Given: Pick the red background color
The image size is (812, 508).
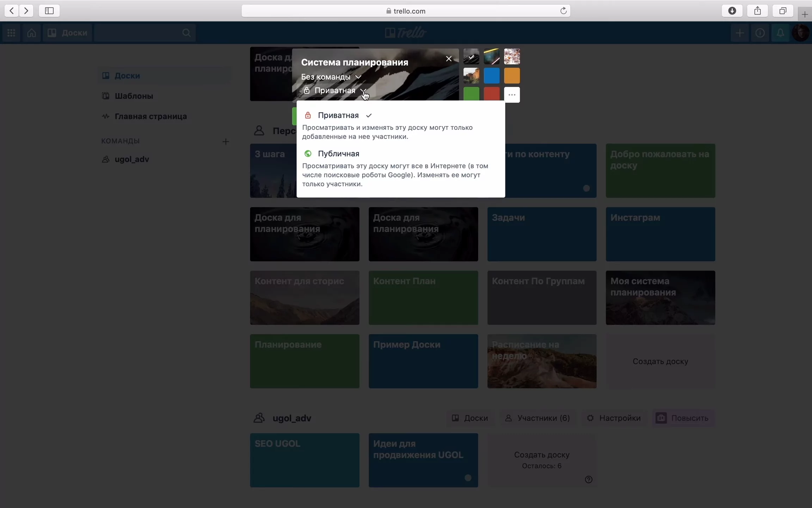Looking at the screenshot, I should point(492,94).
